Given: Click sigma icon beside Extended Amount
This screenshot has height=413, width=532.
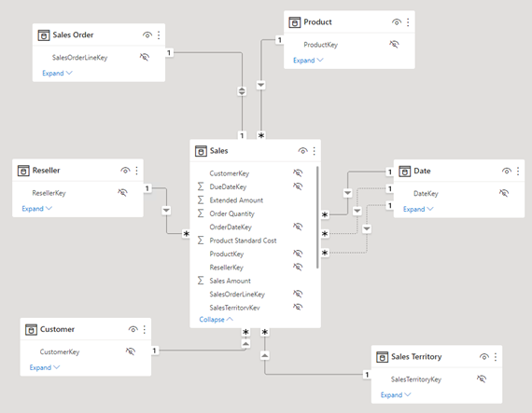Looking at the screenshot, I should pyautogui.click(x=201, y=200).
